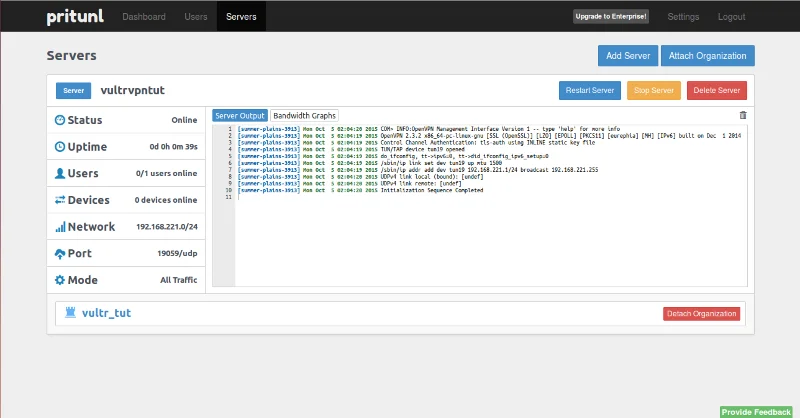Clear server output with trash icon
The image size is (800, 418).
click(x=743, y=115)
